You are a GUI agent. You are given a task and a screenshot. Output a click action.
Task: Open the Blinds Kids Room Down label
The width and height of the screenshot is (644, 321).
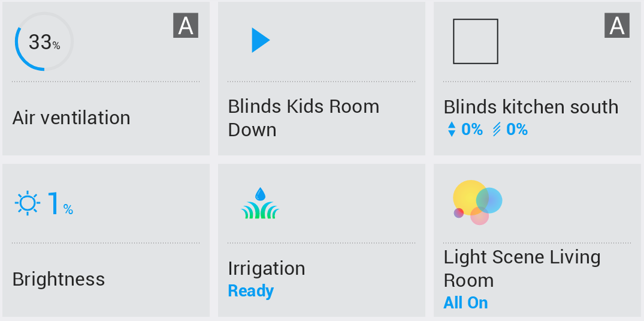click(x=303, y=118)
